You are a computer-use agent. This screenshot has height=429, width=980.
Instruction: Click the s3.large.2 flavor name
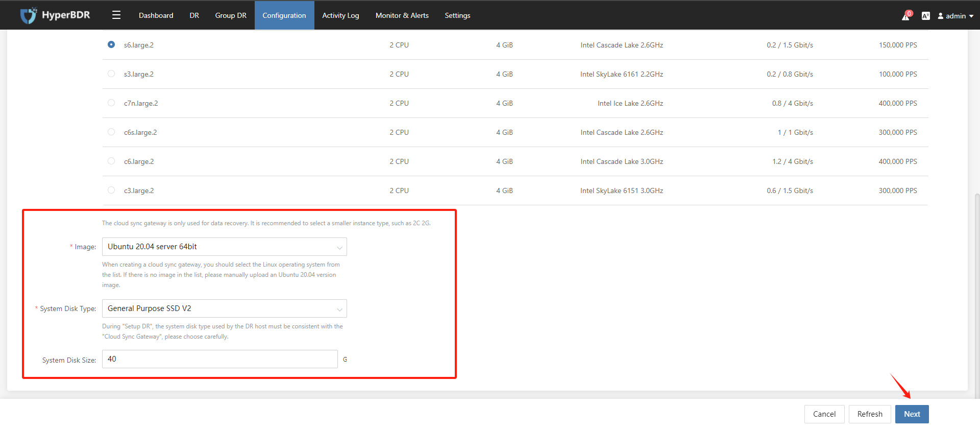point(139,74)
